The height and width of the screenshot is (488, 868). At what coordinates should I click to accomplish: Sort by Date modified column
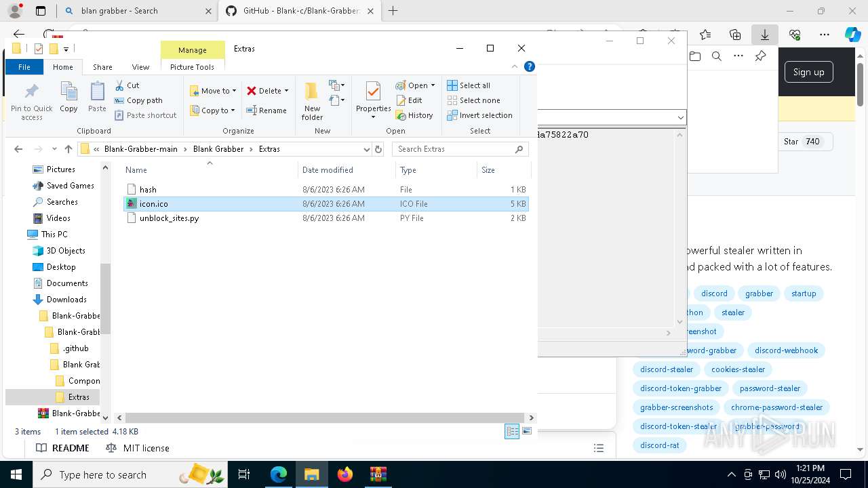[346, 170]
